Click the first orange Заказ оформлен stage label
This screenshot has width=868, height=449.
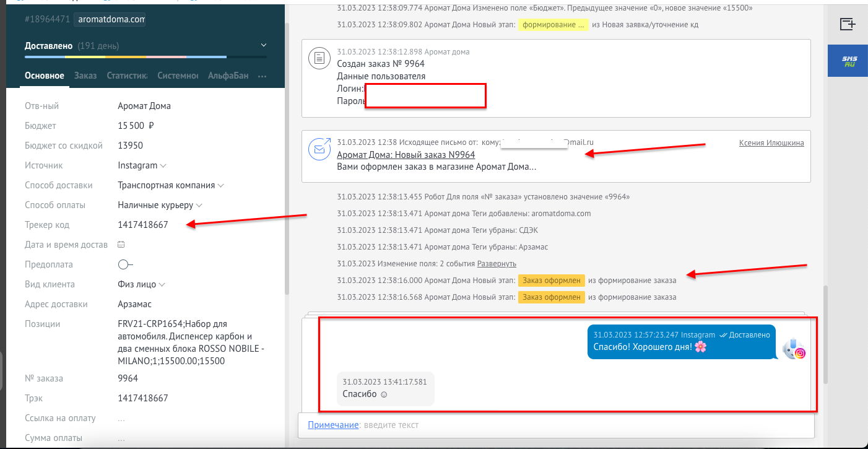pos(552,281)
